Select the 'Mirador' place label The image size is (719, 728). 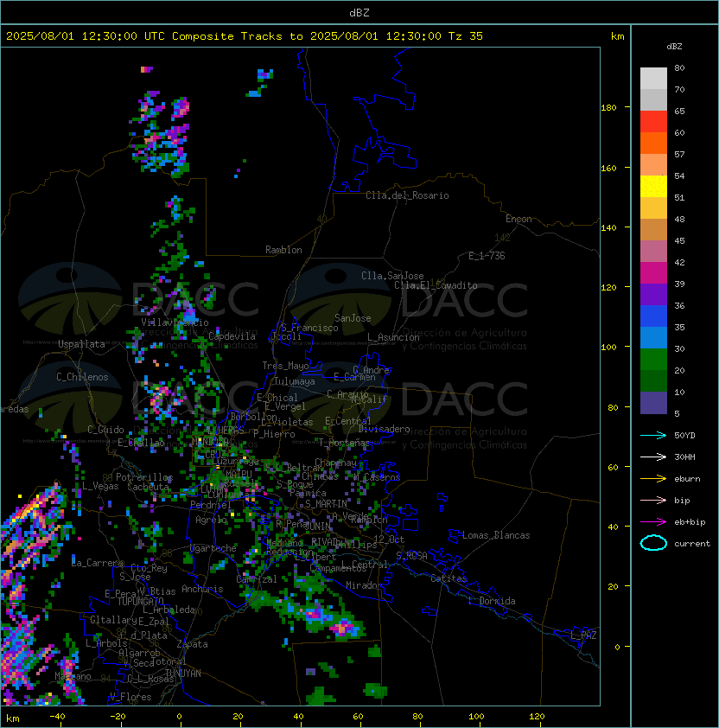[x=365, y=585]
